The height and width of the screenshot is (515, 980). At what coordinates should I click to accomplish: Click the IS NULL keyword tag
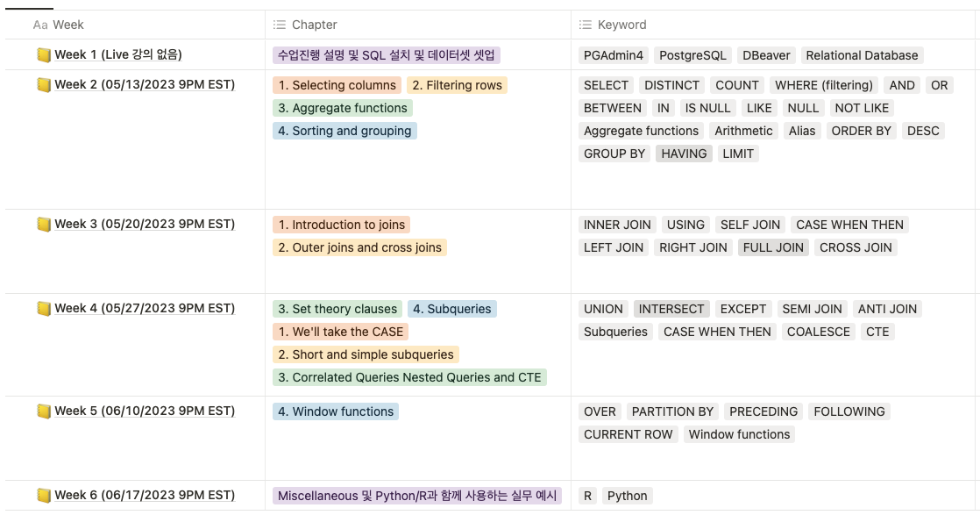707,108
